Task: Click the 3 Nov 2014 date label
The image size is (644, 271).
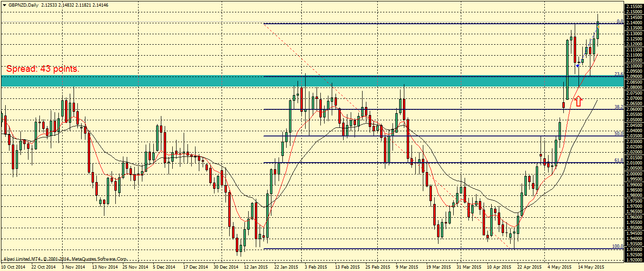Action: coord(74,267)
